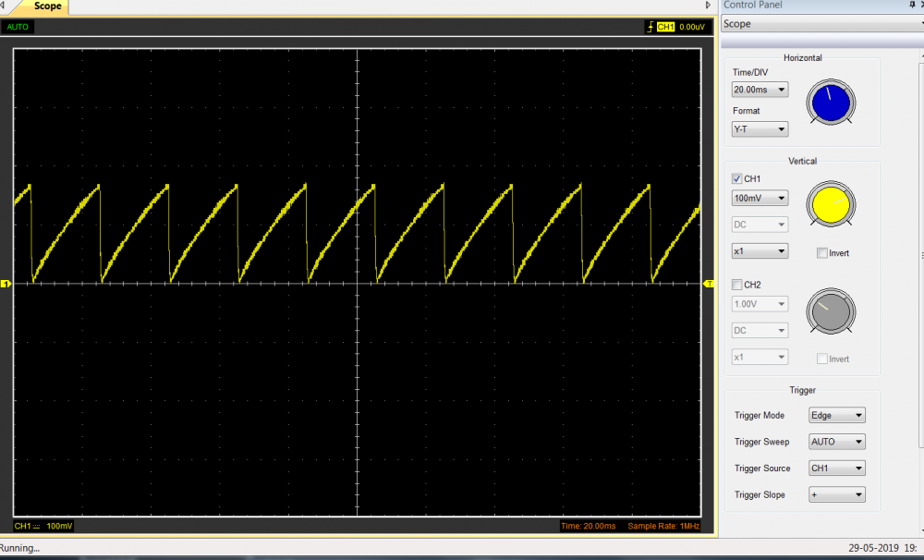Open the CH2 DC coupling dropdown

point(760,331)
